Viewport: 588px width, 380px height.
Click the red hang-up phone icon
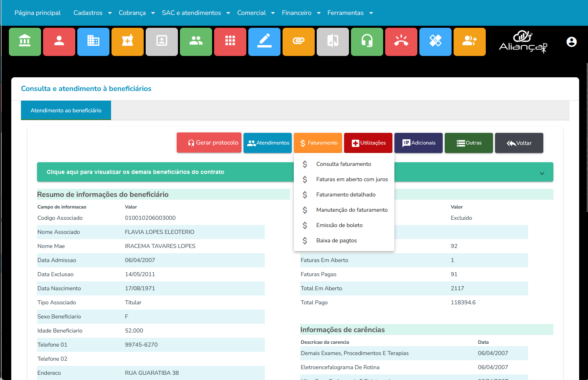[x=401, y=41]
